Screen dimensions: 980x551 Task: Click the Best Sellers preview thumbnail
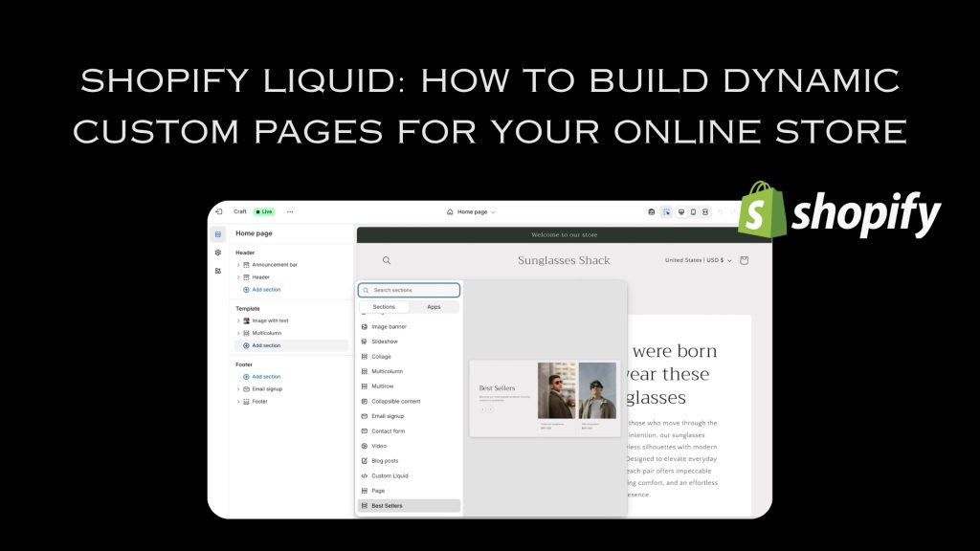tap(545, 398)
